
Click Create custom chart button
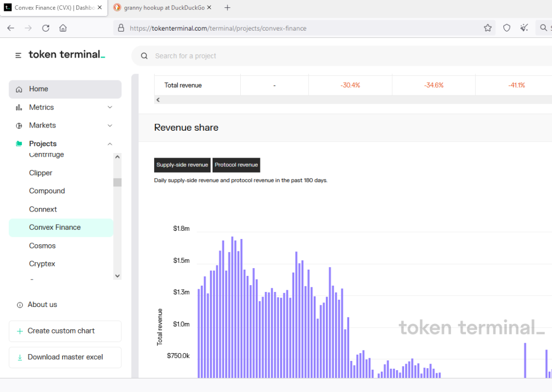point(65,331)
